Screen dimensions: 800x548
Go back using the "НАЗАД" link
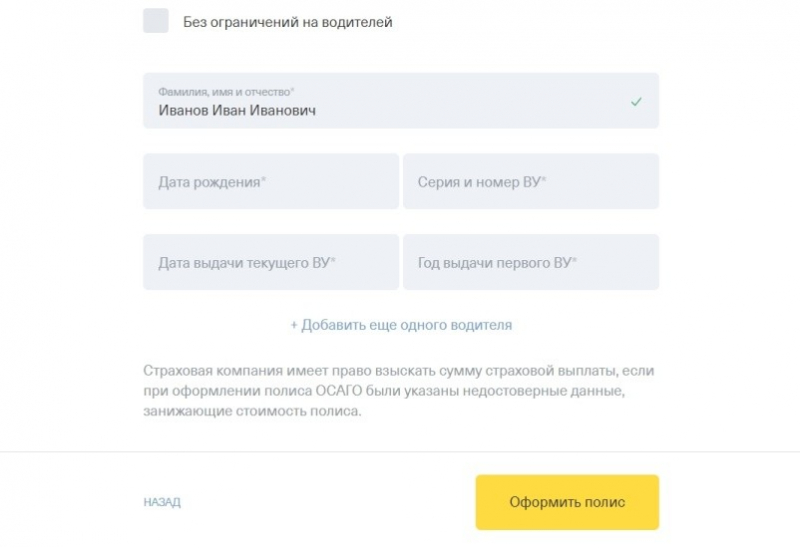point(162,502)
